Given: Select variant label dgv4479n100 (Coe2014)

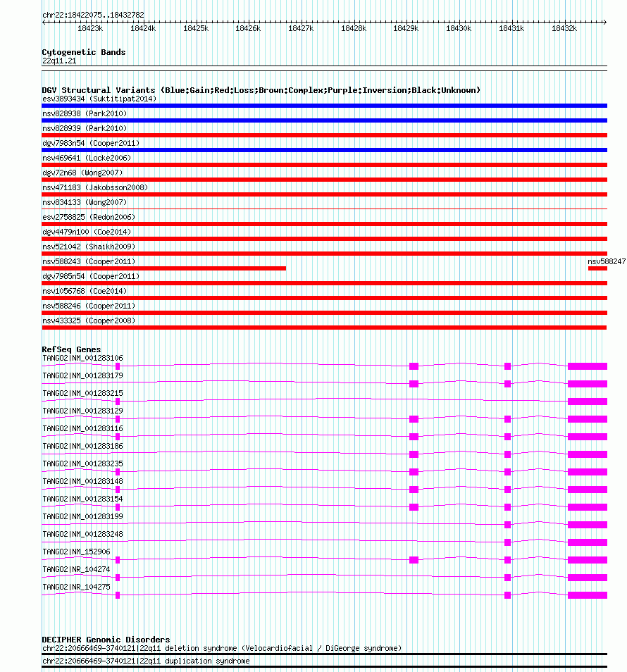Looking at the screenshot, I should pyautogui.click(x=87, y=232).
